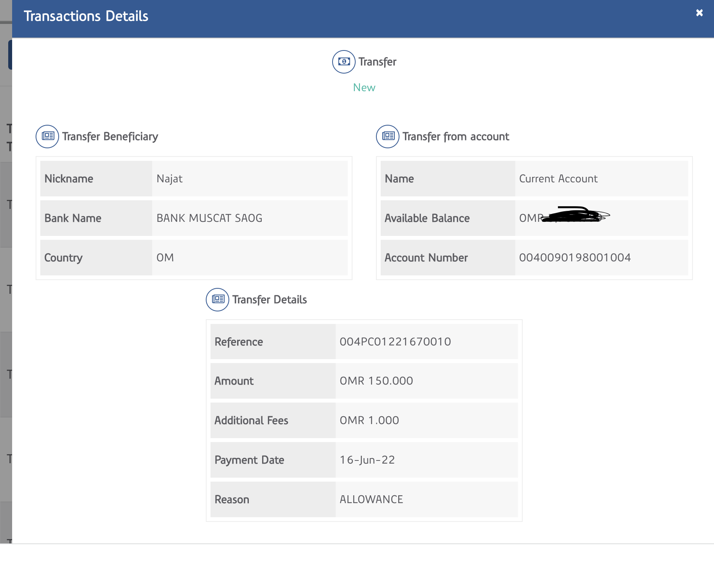This screenshot has height=588, width=714.
Task: Click the Transactions Details header title
Action: click(x=86, y=16)
